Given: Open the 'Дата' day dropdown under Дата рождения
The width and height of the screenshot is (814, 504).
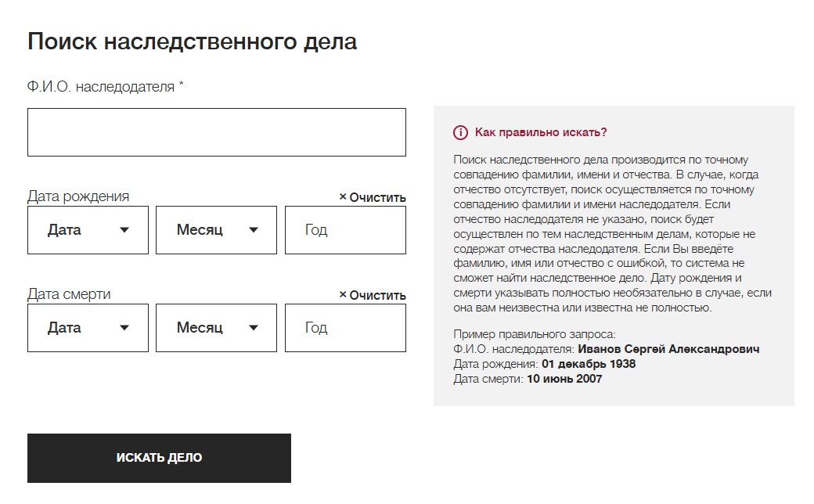Looking at the screenshot, I should pyautogui.click(x=86, y=230).
